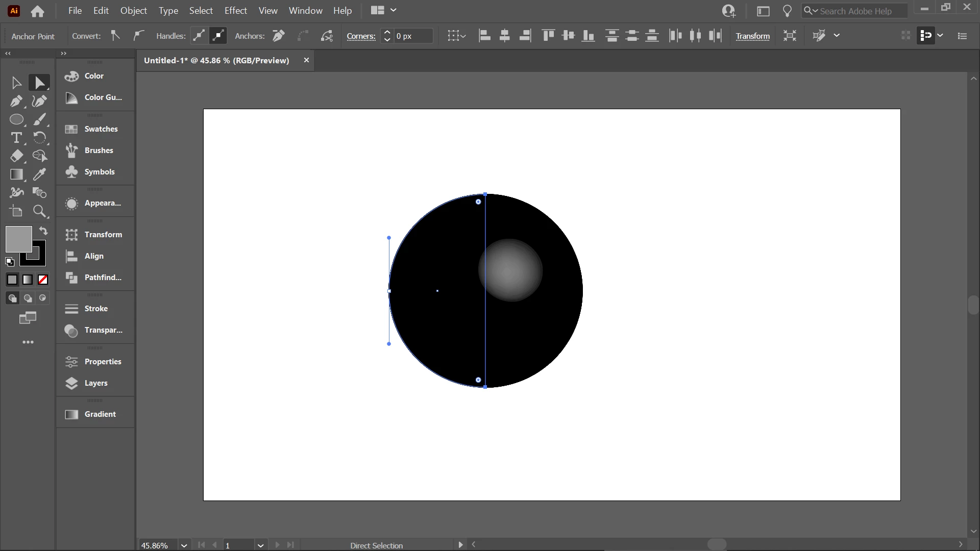Open the zoom level dropdown

(184, 545)
